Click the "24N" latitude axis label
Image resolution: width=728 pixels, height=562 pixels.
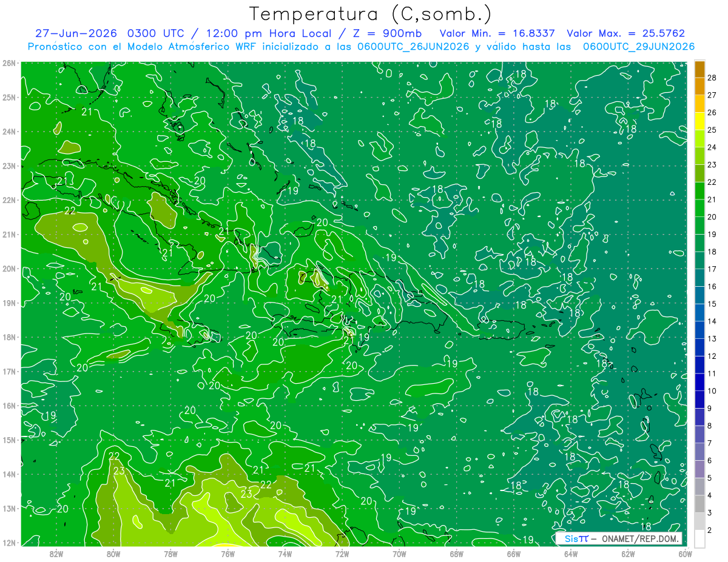(8, 132)
